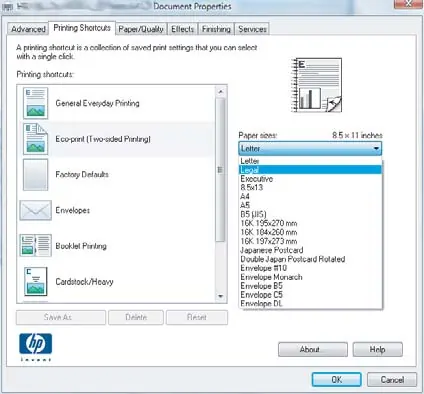Pick the 8.5x13 paper size
The height and width of the screenshot is (394, 424).
pos(310,187)
